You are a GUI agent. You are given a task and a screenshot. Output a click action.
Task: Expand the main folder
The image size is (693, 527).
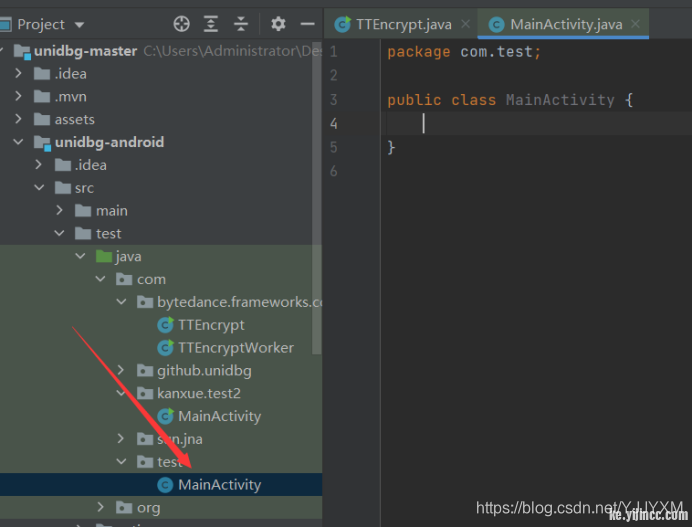coord(59,210)
